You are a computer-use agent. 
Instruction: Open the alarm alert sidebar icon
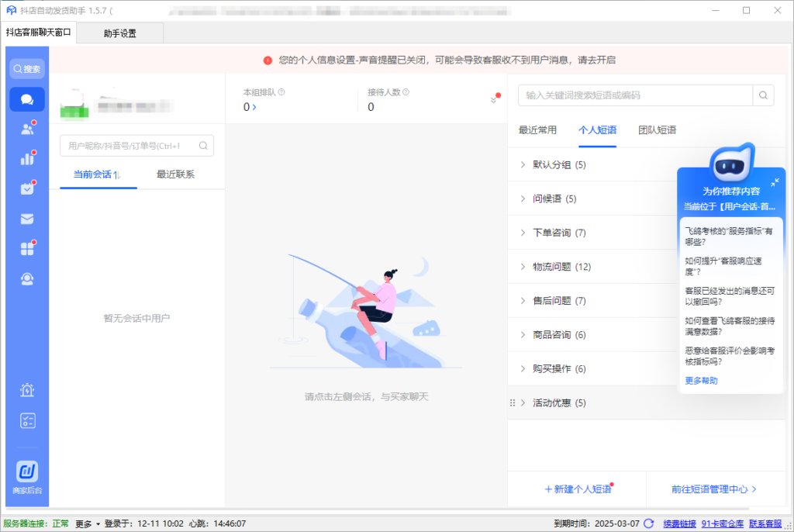coord(27,390)
